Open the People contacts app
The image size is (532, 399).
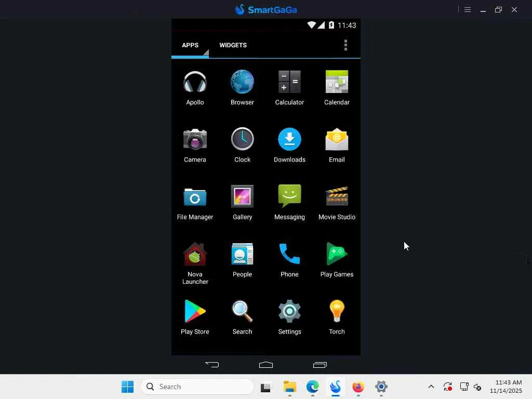click(242, 260)
